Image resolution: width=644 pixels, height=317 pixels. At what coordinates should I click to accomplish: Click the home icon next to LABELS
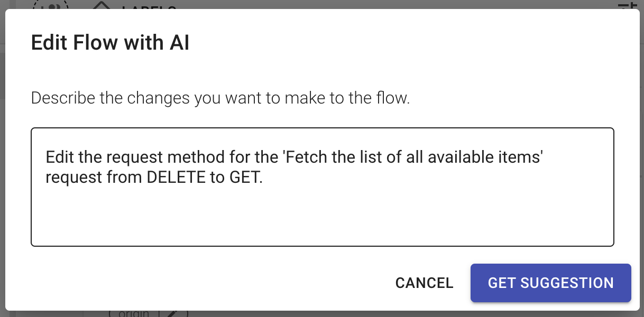coord(102,5)
